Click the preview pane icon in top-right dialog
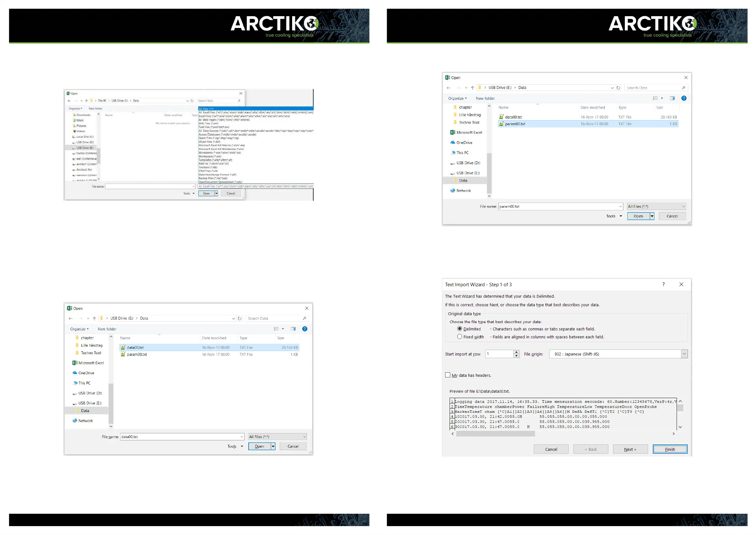Image resolution: width=756 pixels, height=535 pixels. pyautogui.click(x=672, y=98)
